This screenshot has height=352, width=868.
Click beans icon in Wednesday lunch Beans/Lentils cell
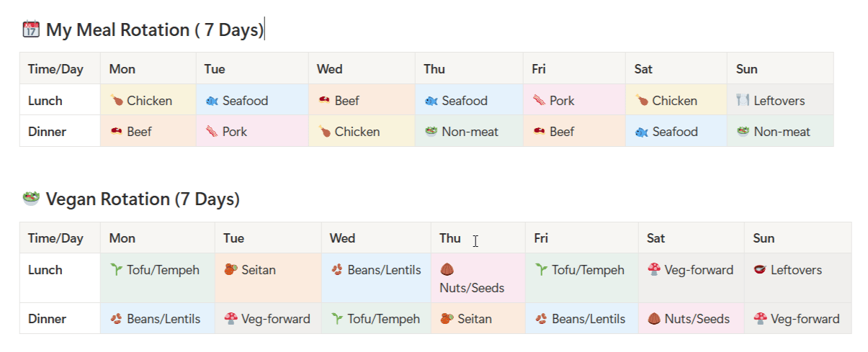coord(337,270)
